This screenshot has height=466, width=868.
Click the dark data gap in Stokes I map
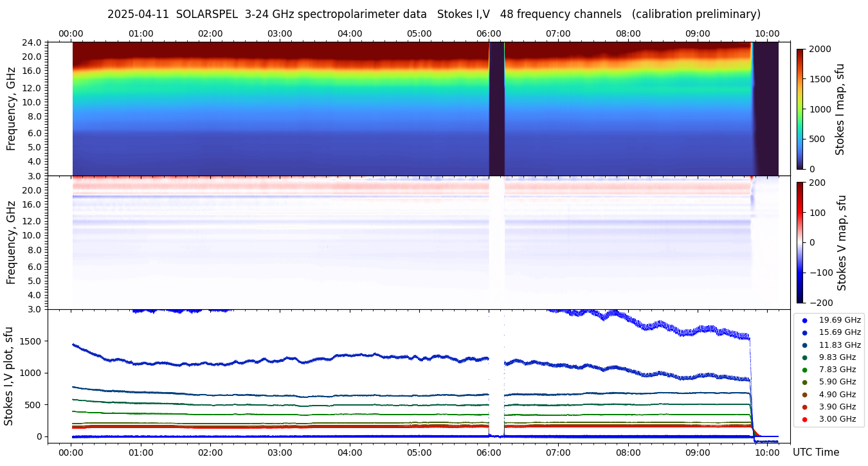pos(496,109)
